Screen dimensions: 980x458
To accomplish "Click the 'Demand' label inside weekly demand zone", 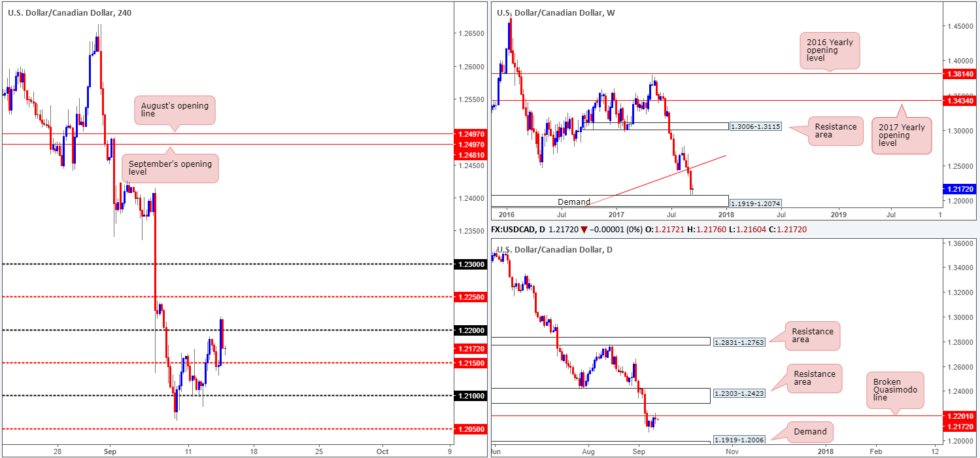I will coord(573,202).
